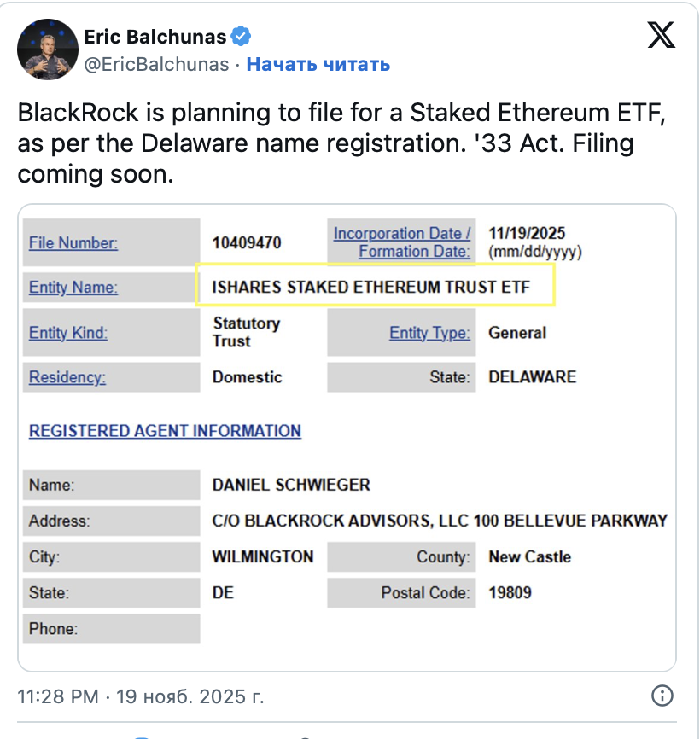Click Incorporation Date / Formation Date link

(x=402, y=242)
